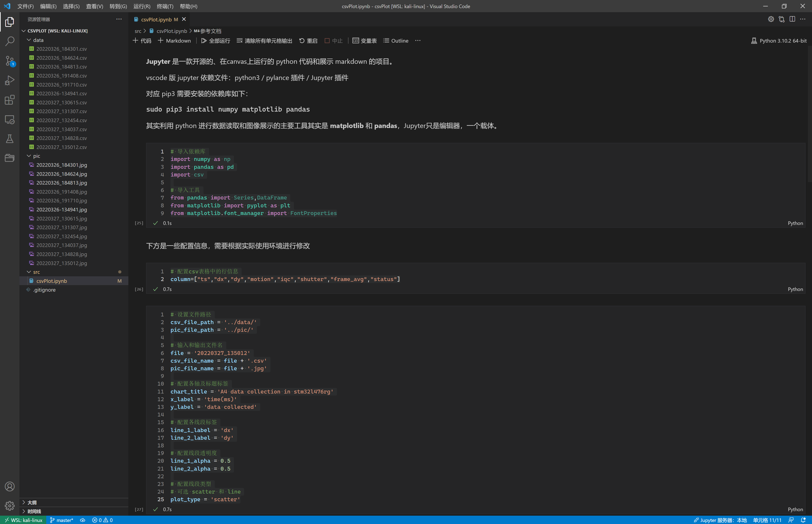Open the project folders icon in activity bar
Viewport: 812px width, 524px height.
pos(9,158)
